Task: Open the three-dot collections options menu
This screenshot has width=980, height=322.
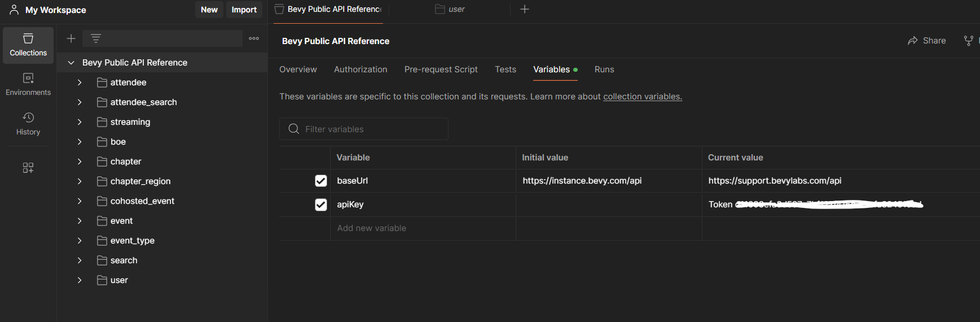Action: (254, 38)
